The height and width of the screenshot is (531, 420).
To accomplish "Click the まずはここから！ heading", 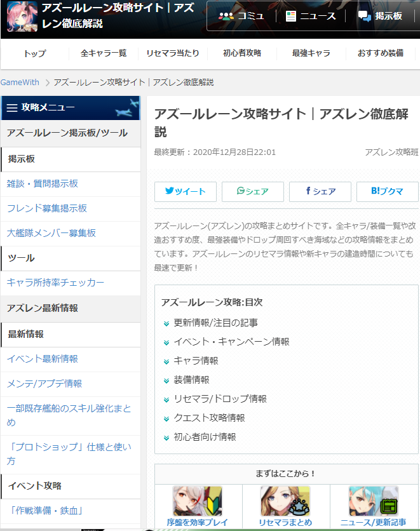I will pos(285,474).
